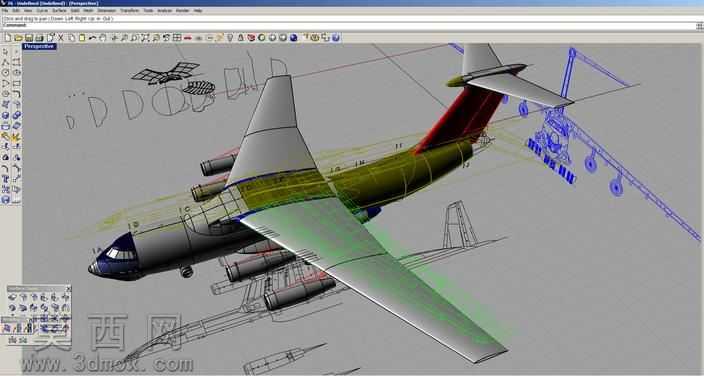Screen dimensions: 704x376
Task: Open the File menu
Action: (5, 10)
